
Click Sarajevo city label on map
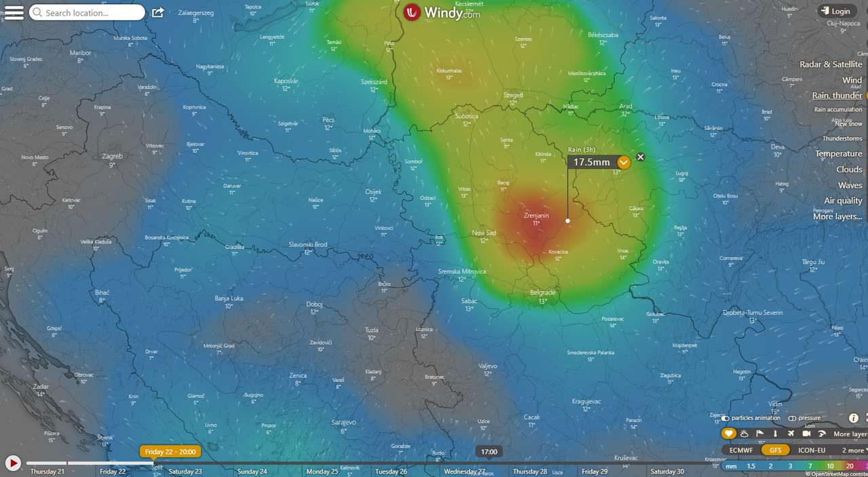click(x=343, y=422)
